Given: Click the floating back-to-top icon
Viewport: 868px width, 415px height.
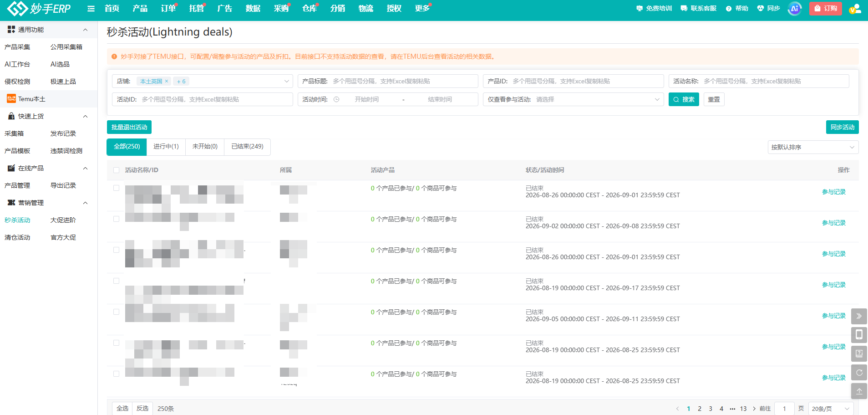Looking at the screenshot, I should [x=859, y=391].
